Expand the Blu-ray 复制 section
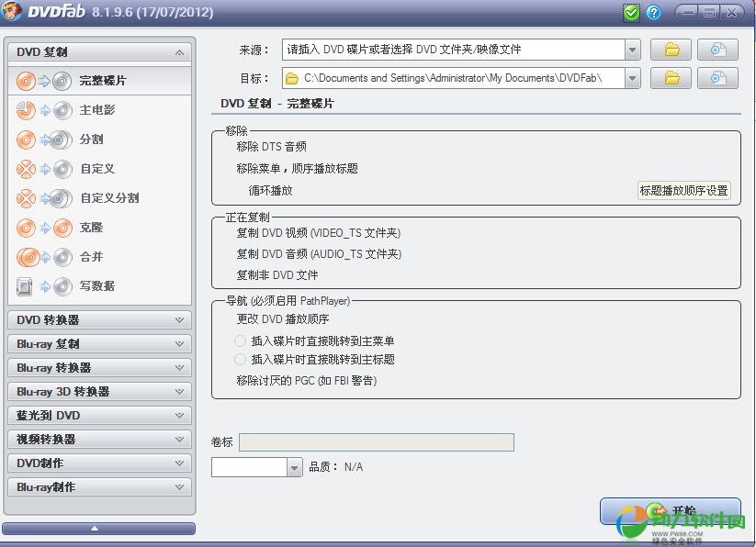 (x=99, y=344)
